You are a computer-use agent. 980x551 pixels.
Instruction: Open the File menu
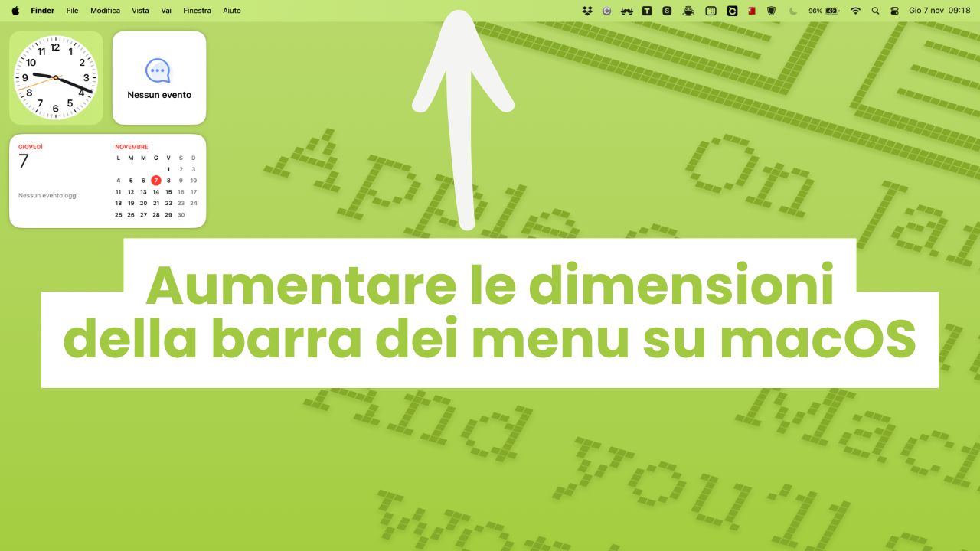tap(73, 11)
